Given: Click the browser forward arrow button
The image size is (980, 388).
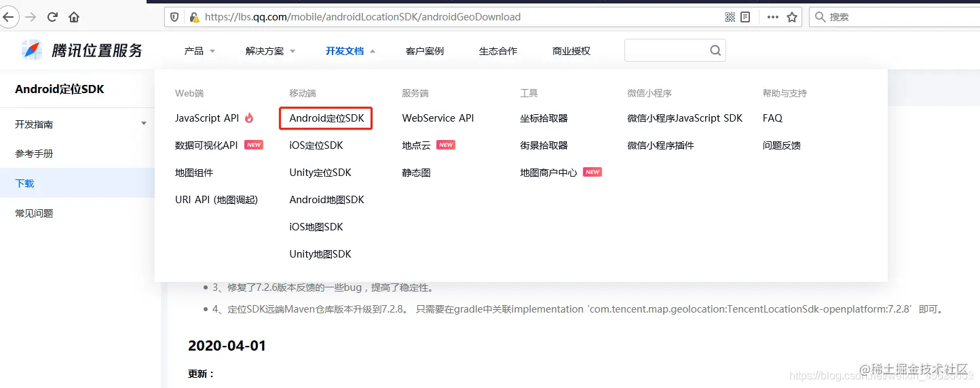Looking at the screenshot, I should coord(30,17).
